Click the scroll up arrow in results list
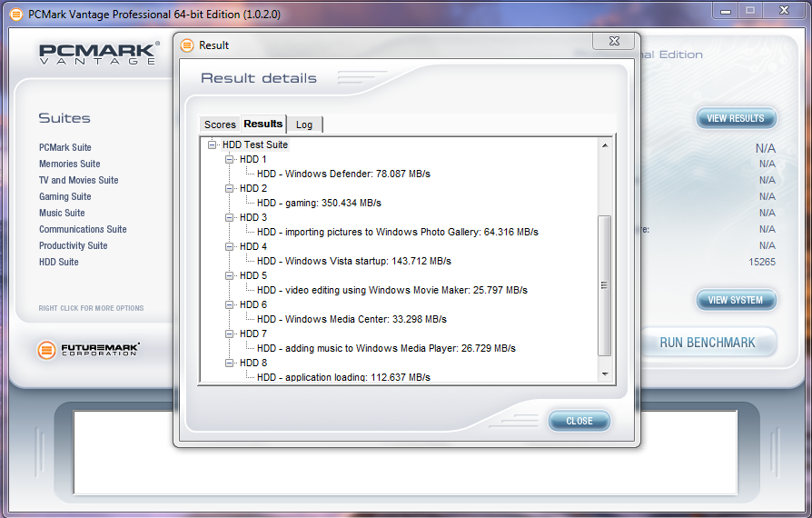Image resolution: width=812 pixels, height=518 pixels. click(x=605, y=145)
